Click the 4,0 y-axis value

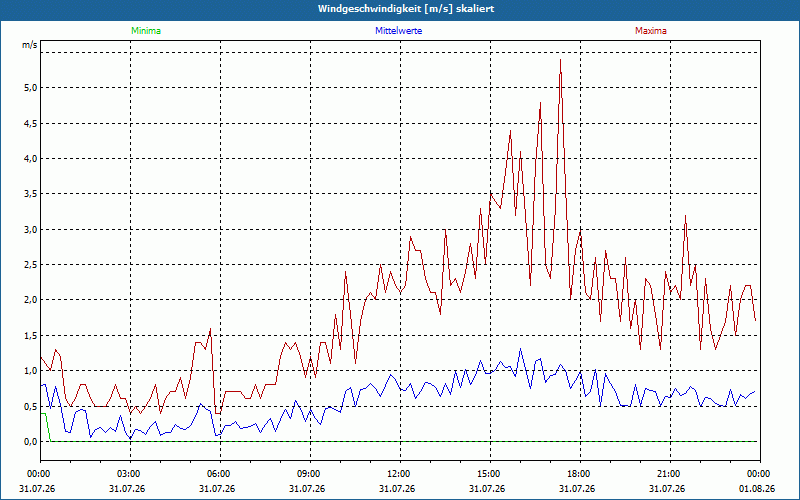(x=31, y=159)
